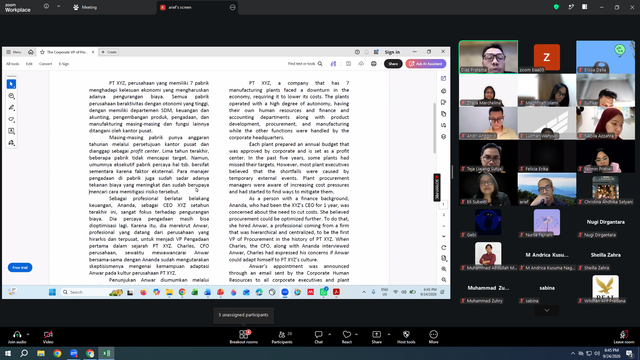Open the Acrobat Menu hamburger
The width and height of the screenshot is (640, 360).
coord(13,52)
